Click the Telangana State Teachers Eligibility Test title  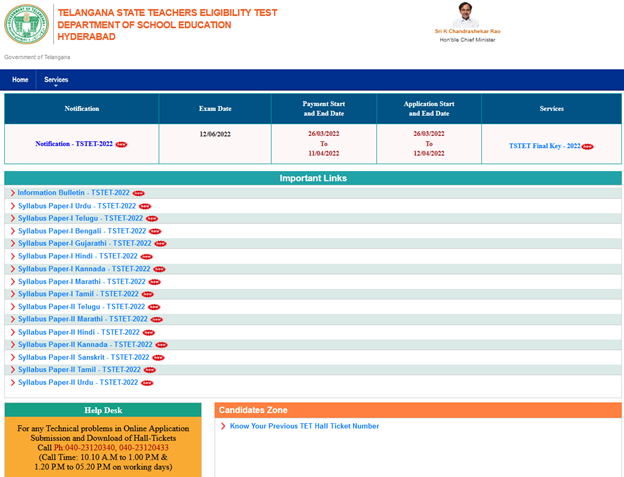tap(167, 13)
